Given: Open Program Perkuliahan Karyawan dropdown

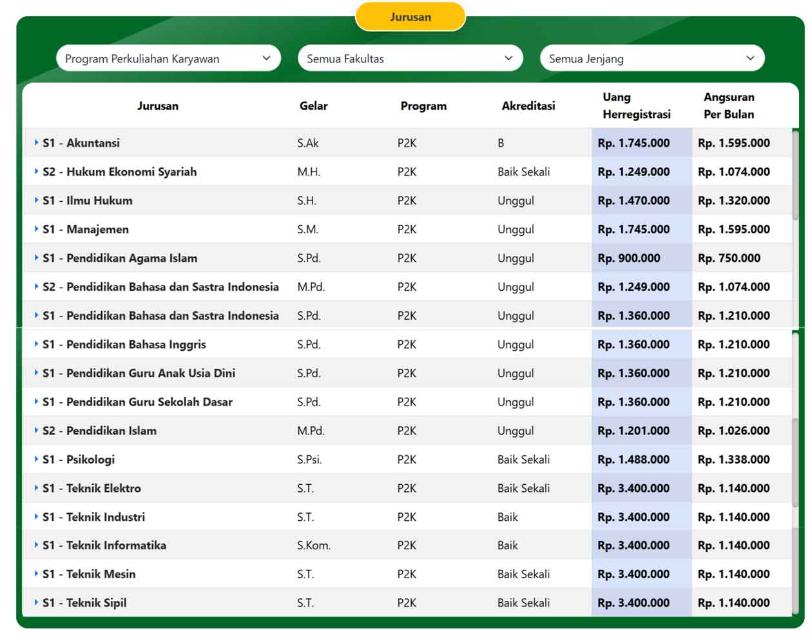Looking at the screenshot, I should [x=168, y=59].
